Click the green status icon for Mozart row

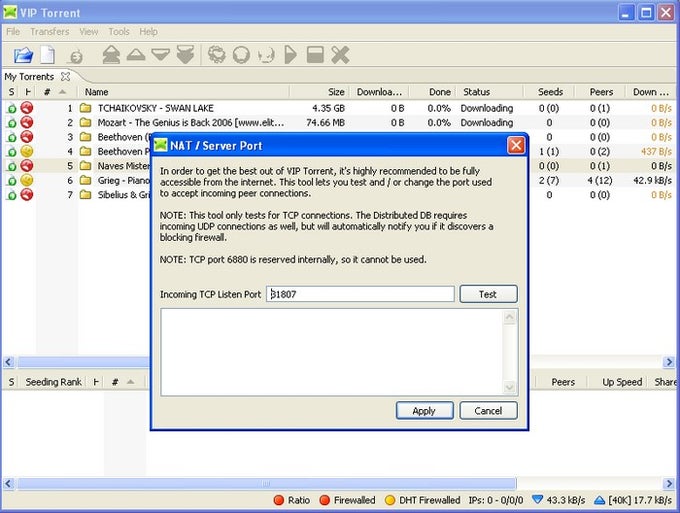[11, 123]
